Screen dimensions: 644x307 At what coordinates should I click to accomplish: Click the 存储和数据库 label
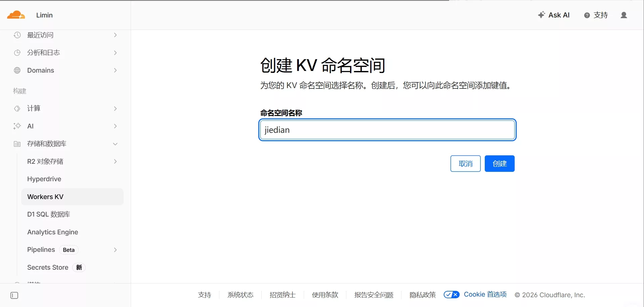[x=47, y=144]
